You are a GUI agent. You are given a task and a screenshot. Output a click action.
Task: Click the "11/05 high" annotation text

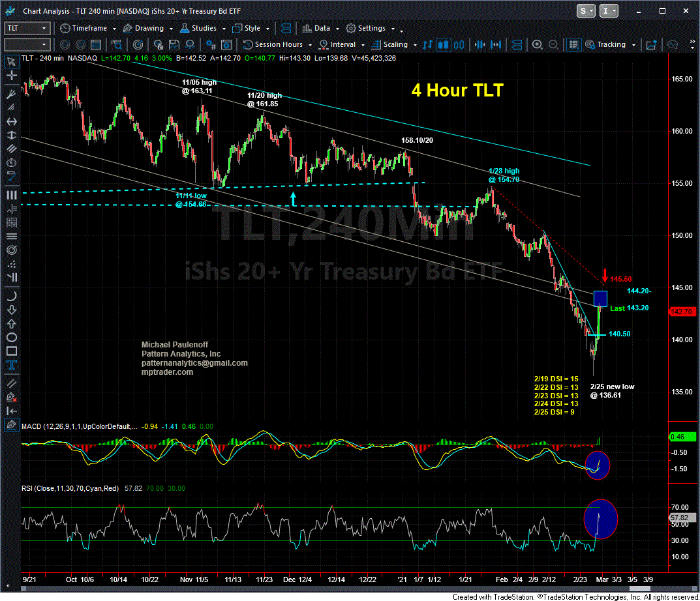199,82
